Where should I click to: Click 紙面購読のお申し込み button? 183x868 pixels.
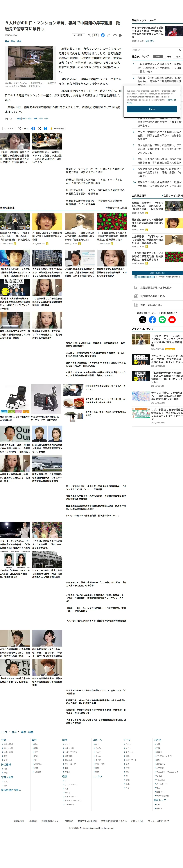coord(157,296)
